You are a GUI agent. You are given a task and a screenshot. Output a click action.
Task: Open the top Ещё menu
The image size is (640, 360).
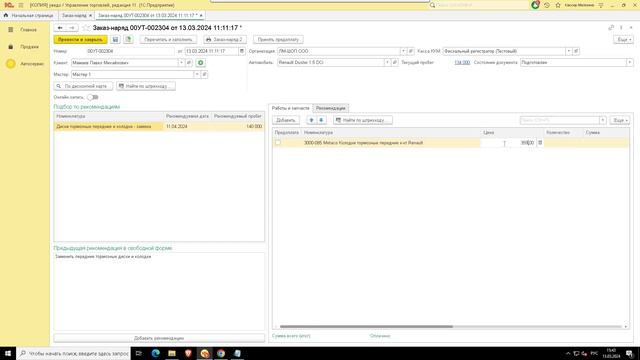(623, 40)
